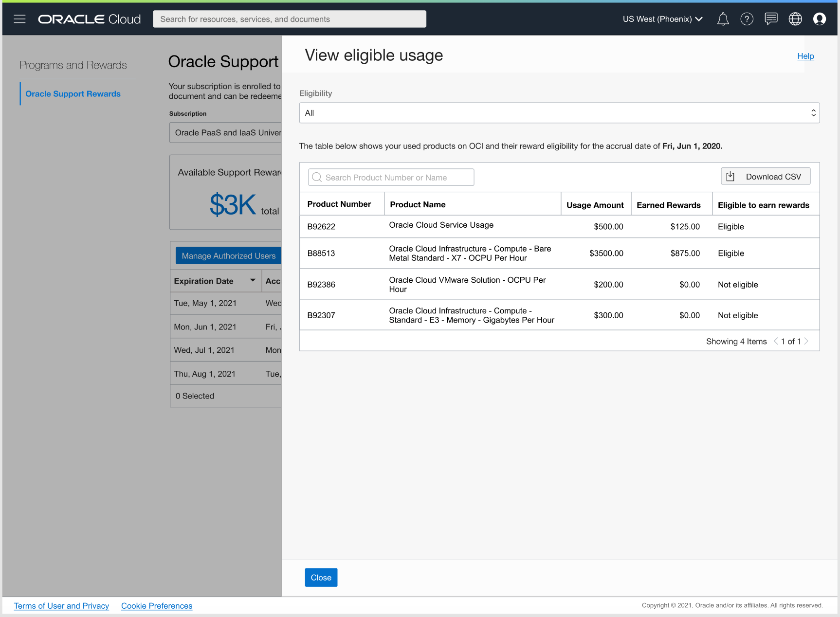Click Manage Authorized Users
The width and height of the screenshot is (840, 617).
coord(228,255)
